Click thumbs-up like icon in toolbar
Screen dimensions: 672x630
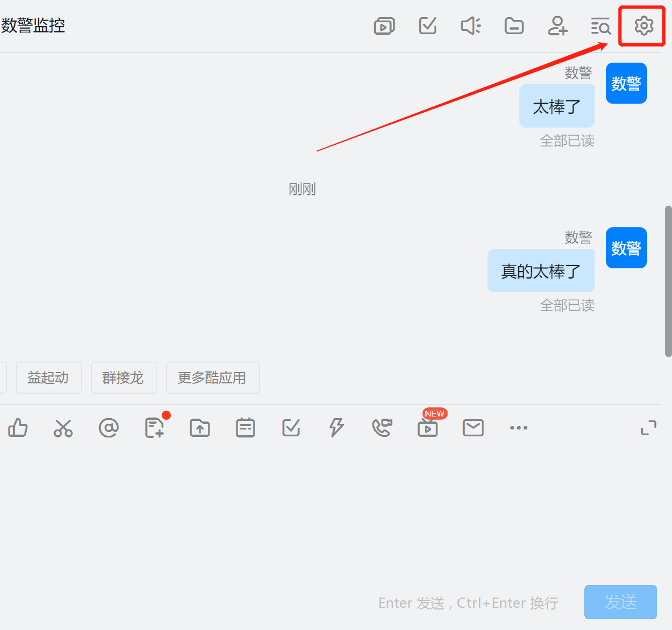click(18, 428)
